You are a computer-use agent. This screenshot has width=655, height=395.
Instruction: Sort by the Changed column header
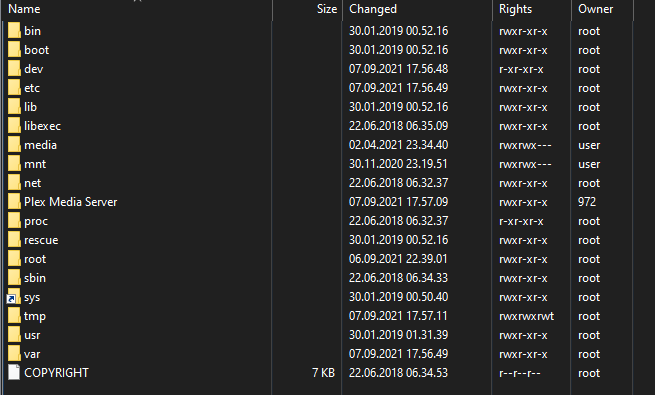417,9
